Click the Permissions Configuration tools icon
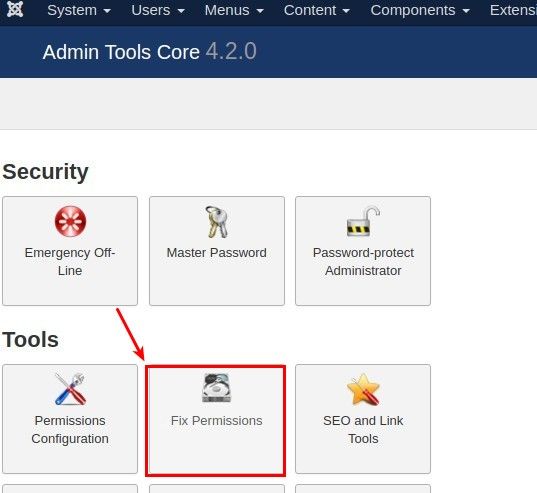 coord(70,389)
